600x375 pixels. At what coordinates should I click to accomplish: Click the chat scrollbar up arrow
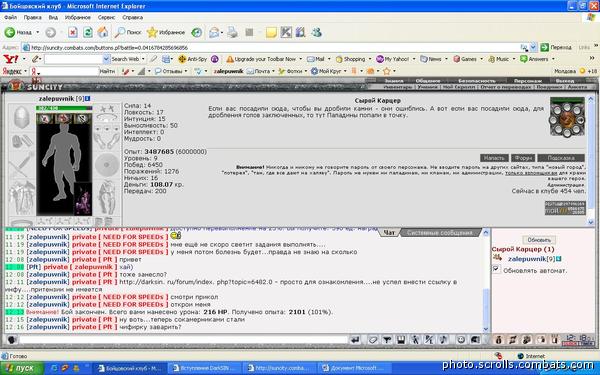(x=486, y=232)
